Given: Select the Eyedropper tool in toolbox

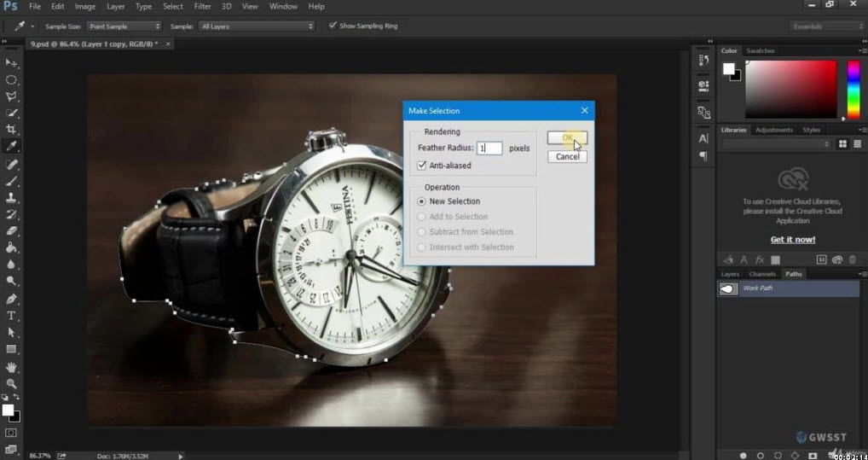Looking at the screenshot, I should pos(10,146).
